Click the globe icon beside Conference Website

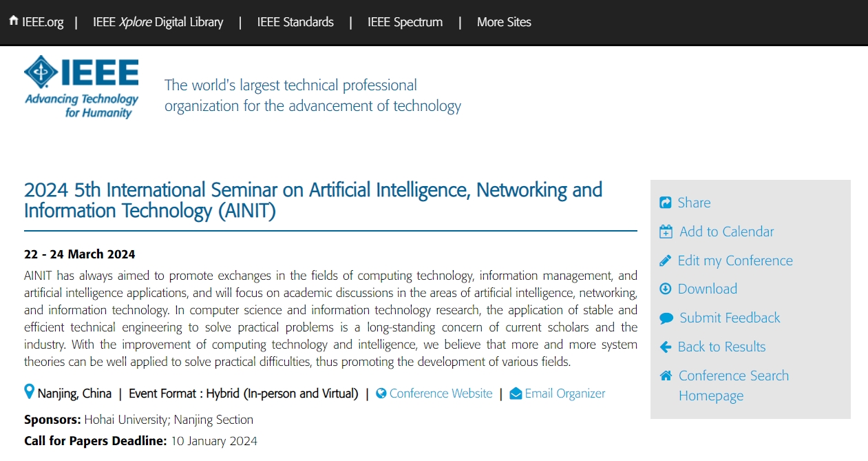[x=381, y=393]
